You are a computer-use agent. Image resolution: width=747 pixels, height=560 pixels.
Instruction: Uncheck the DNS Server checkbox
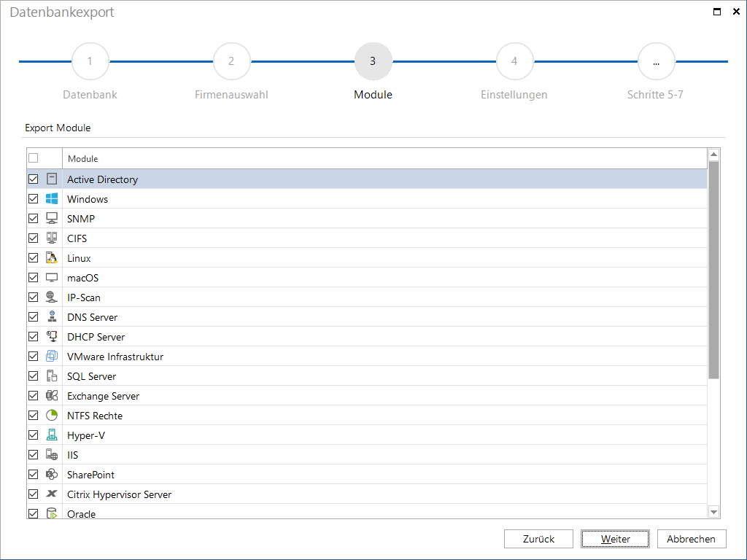[x=34, y=316]
